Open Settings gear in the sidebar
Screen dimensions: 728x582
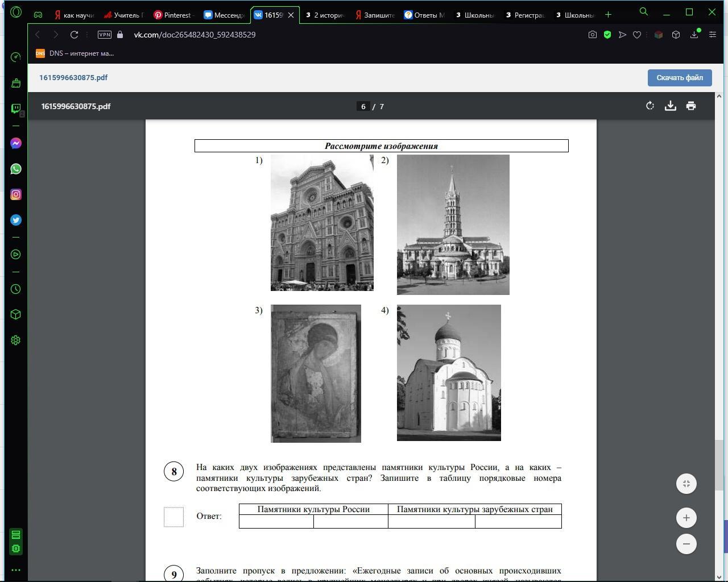[x=16, y=340]
